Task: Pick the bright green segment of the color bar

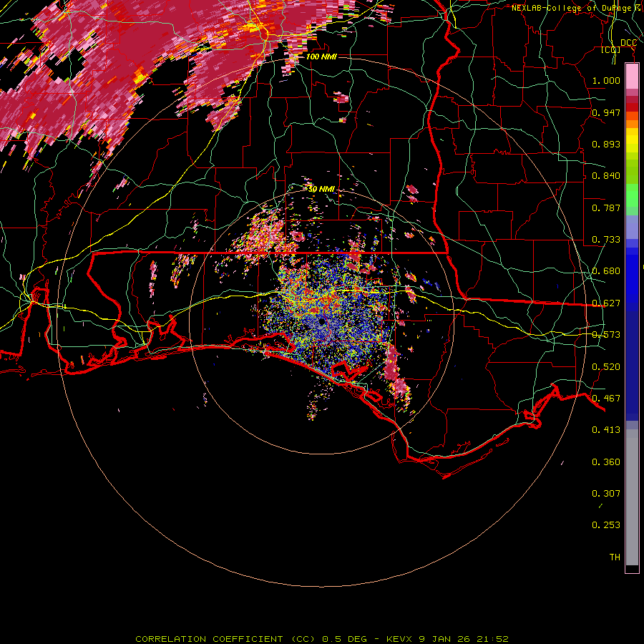Action: (632, 195)
